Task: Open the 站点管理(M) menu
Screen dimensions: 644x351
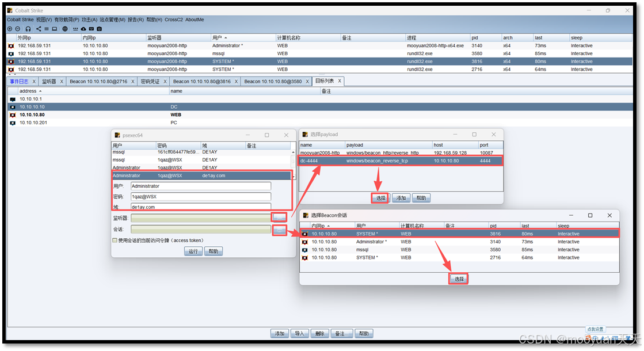Action: (112, 20)
